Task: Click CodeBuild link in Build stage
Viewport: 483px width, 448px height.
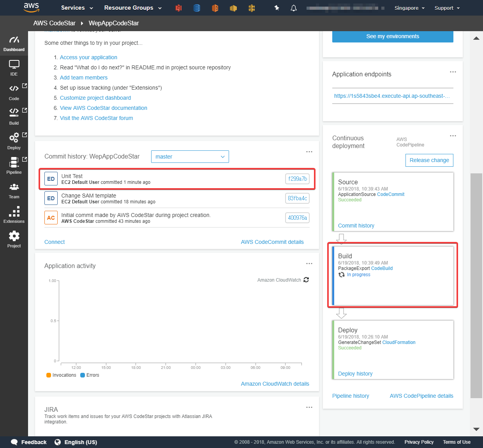Action: (382, 268)
